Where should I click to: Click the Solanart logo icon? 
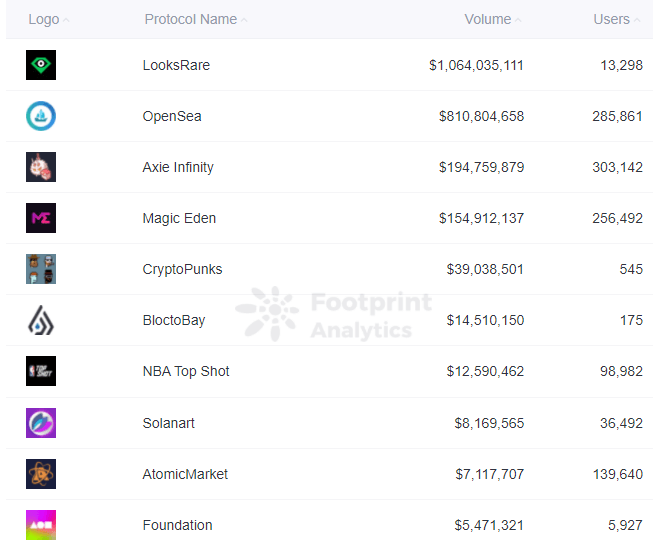point(41,423)
